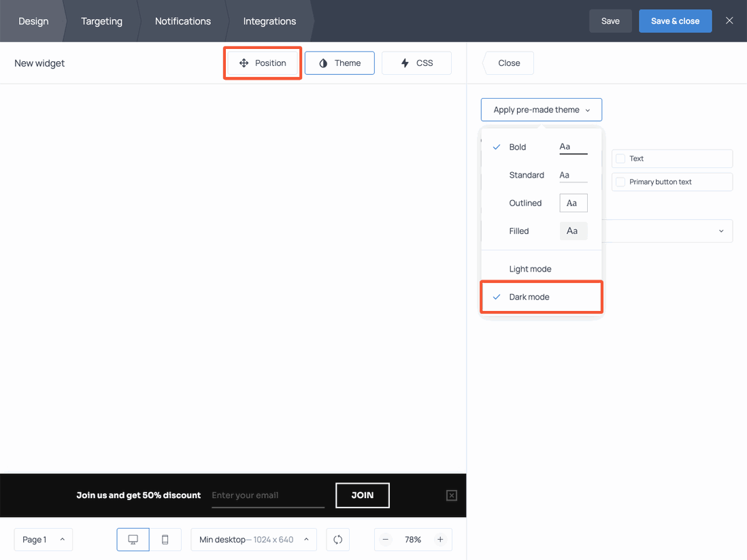Image resolution: width=747 pixels, height=560 pixels.
Task: Dismiss the widget with its X icon
Action: pos(451,495)
